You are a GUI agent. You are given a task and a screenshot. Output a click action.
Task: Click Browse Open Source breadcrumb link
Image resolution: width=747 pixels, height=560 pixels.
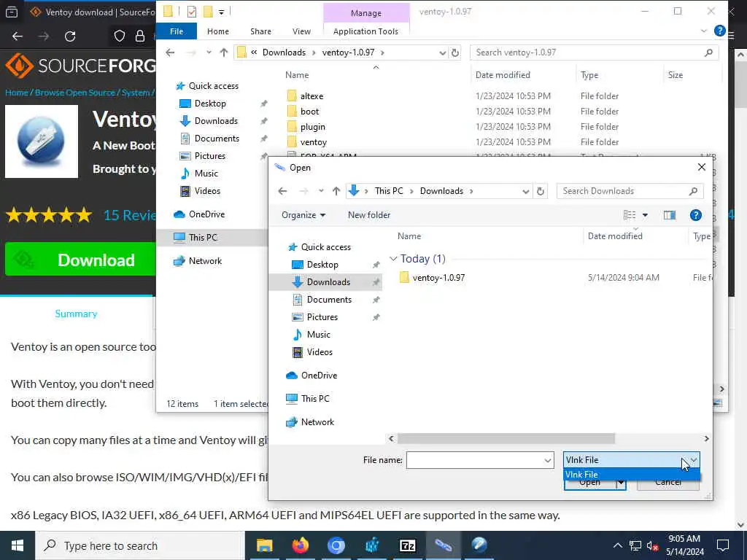tap(75, 93)
